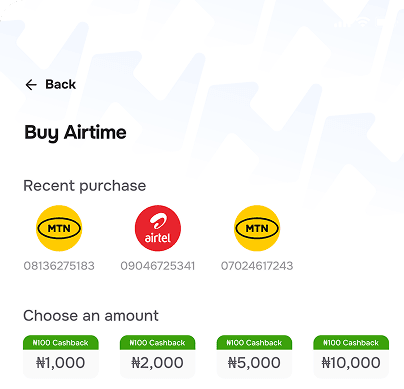Click the Buy Airtime heading
The image size is (404, 389).
click(x=75, y=133)
